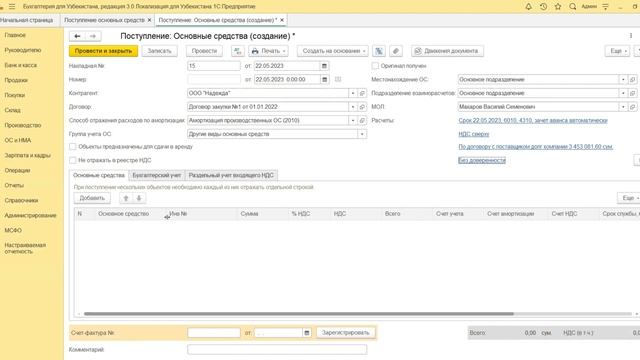
Task: Click the Провести button
Action: (204, 51)
